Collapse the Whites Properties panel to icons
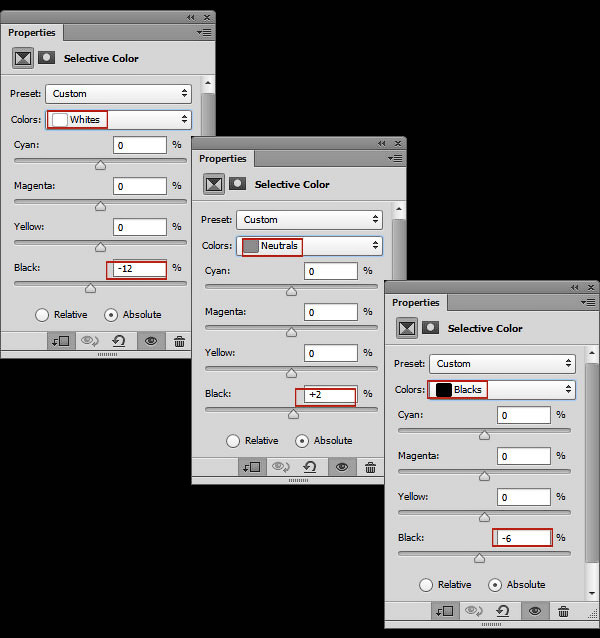 (190, 17)
